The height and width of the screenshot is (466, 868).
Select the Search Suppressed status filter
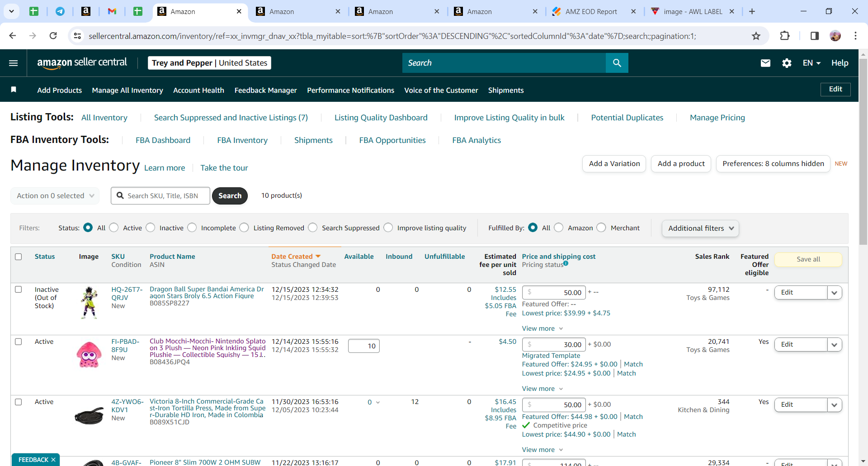[x=313, y=228]
